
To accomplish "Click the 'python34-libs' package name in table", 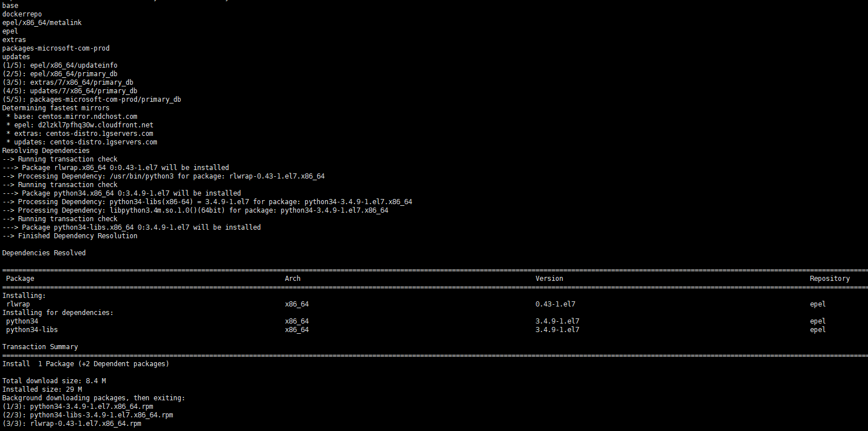I will click(x=32, y=330).
